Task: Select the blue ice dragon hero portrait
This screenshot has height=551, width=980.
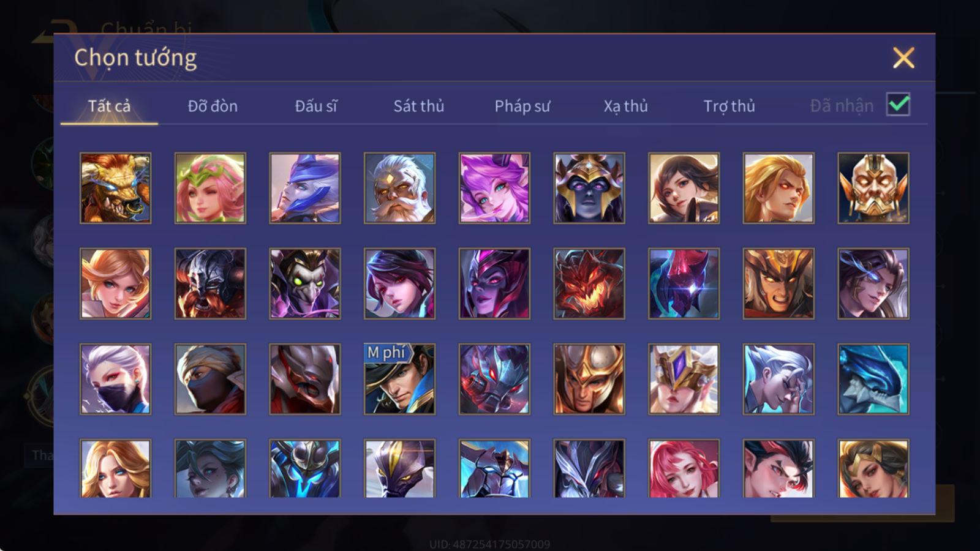Action: click(873, 379)
